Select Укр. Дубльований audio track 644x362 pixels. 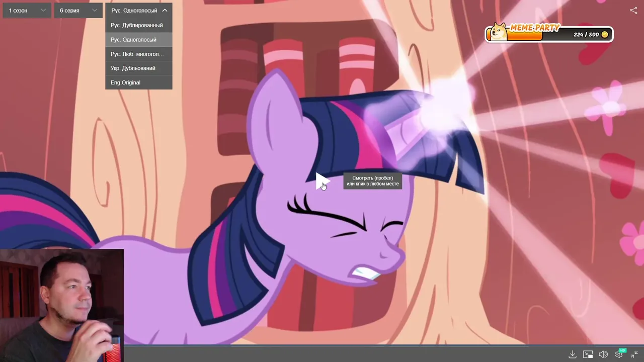pyautogui.click(x=139, y=68)
